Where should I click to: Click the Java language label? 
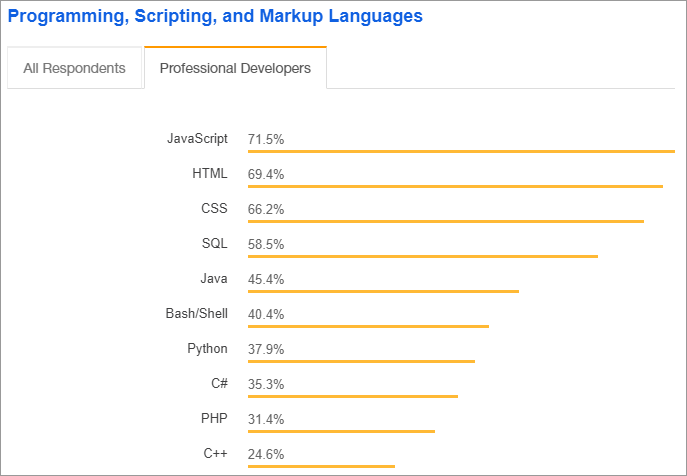[214, 279]
